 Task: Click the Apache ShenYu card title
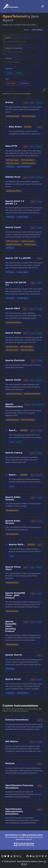click(x=14, y=655)
